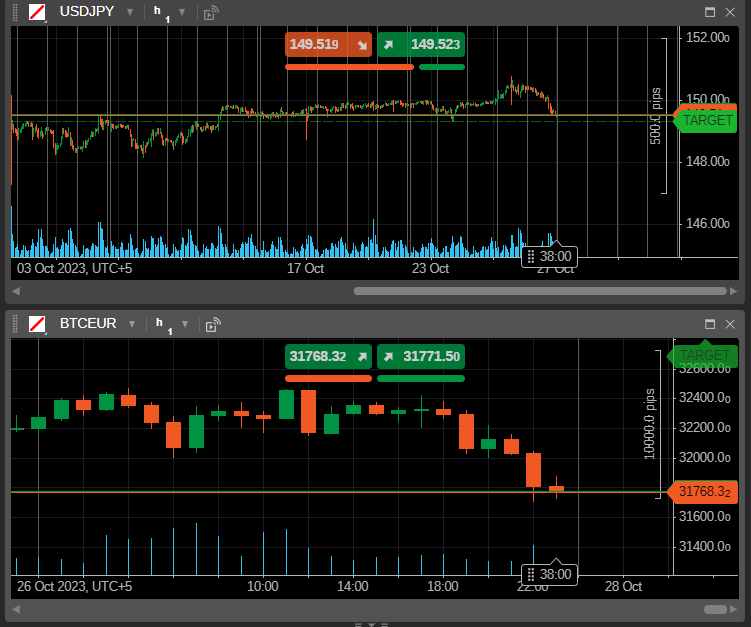Click the USDJPY sell price 149.519 button

(329, 45)
